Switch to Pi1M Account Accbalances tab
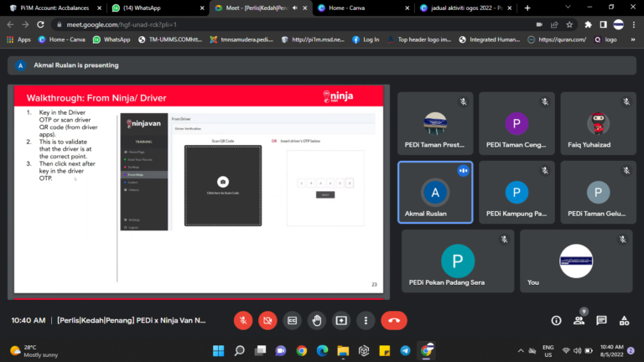 pos(55,8)
